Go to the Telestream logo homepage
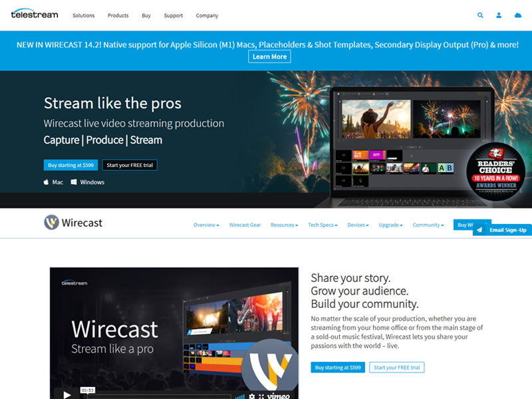Viewport: 532px width, 399px height. [35, 14]
